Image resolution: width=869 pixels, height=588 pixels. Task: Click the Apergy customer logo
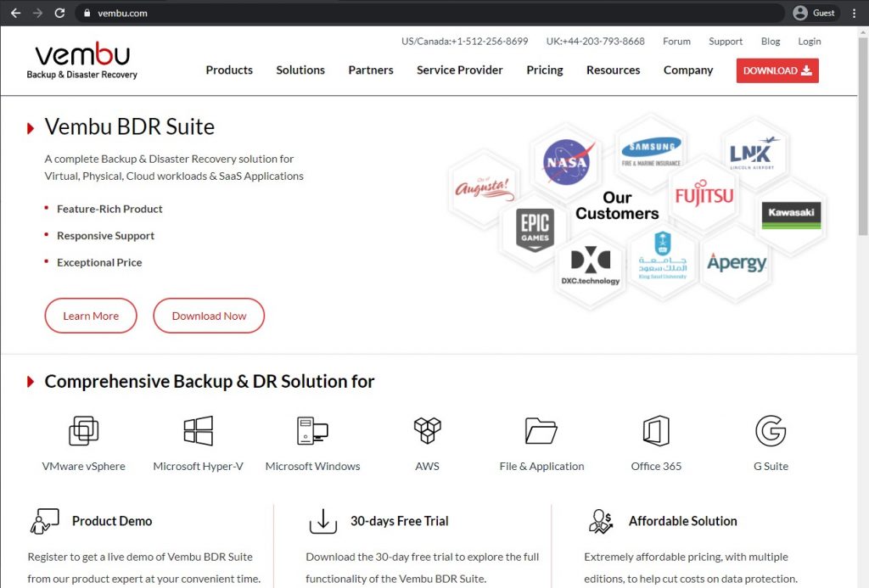click(x=737, y=262)
